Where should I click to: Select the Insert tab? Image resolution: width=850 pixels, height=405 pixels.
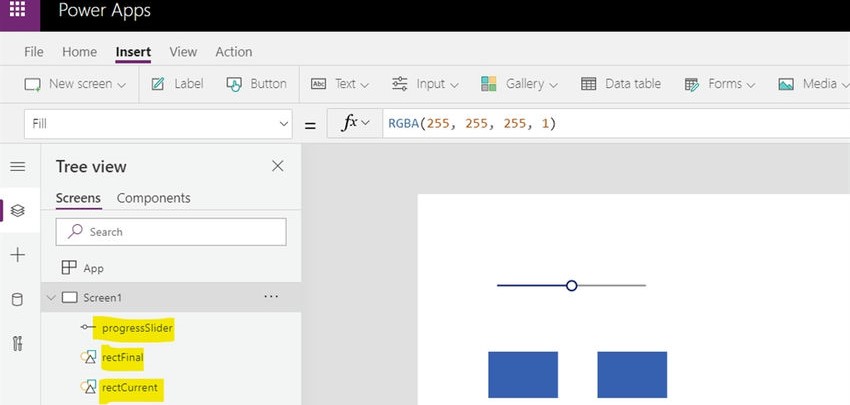click(x=133, y=52)
